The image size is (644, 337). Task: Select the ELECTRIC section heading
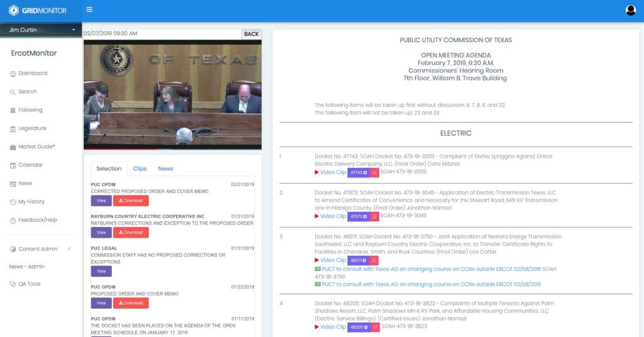point(455,133)
